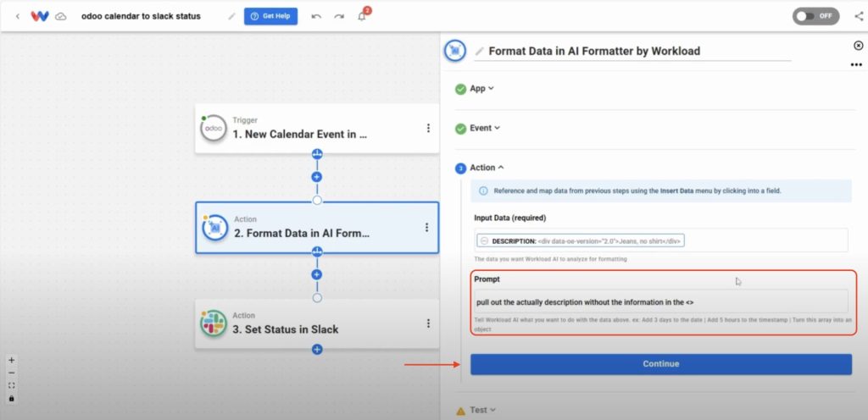Select step 2 Format Data in AI Formatter
This screenshot has width=868, height=420.
(x=317, y=227)
